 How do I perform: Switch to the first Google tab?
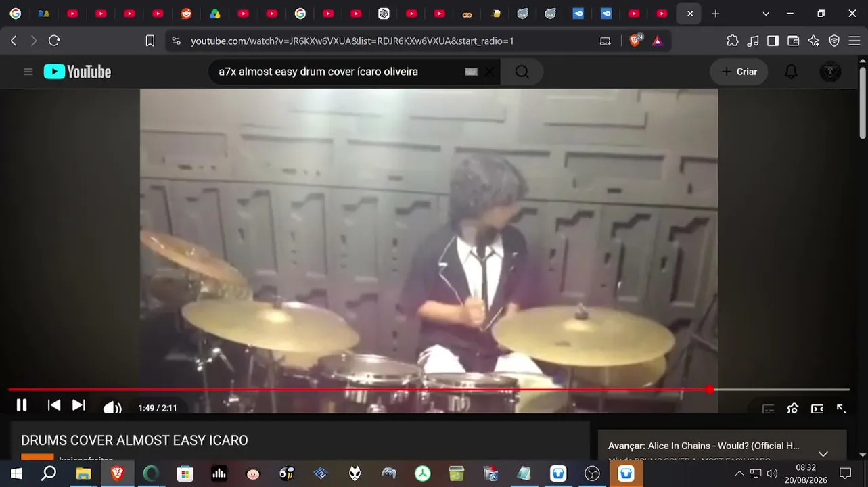(15, 14)
